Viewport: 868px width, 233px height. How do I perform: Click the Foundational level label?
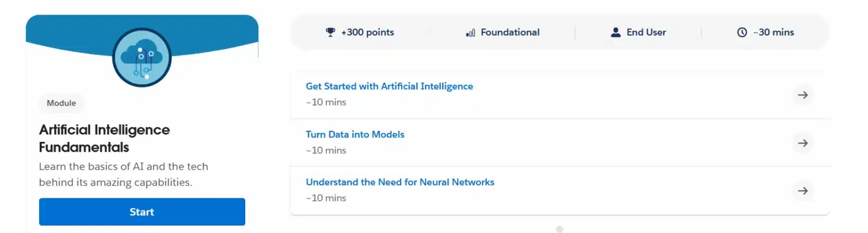(510, 32)
